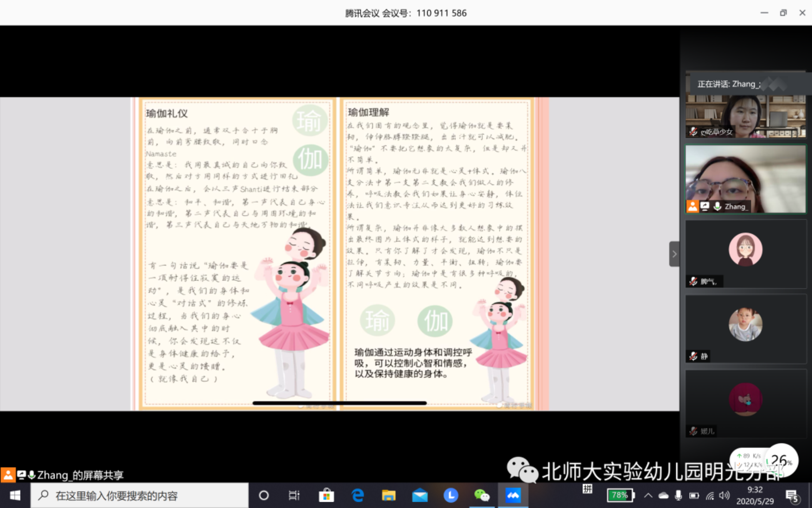Click muted mic icon on 静 tile

(x=693, y=356)
